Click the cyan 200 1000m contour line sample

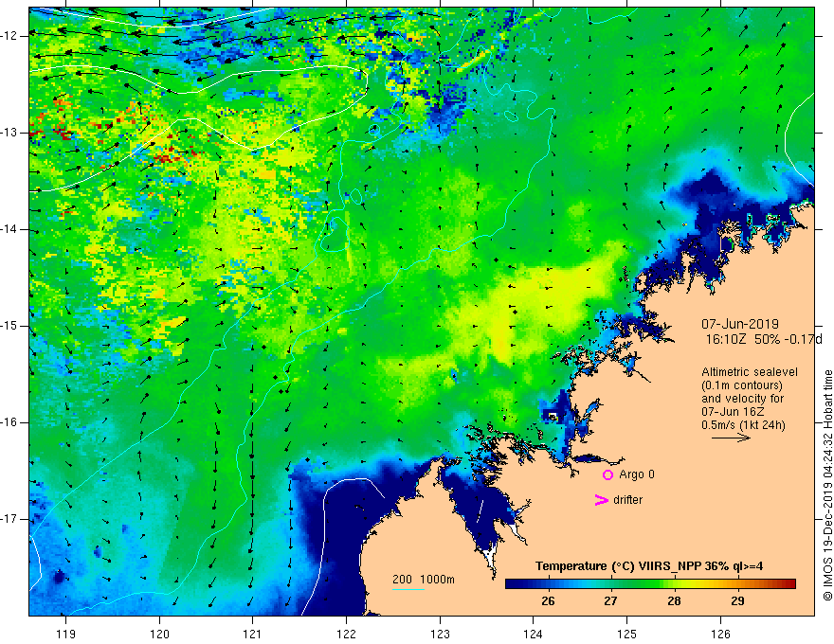408,589
